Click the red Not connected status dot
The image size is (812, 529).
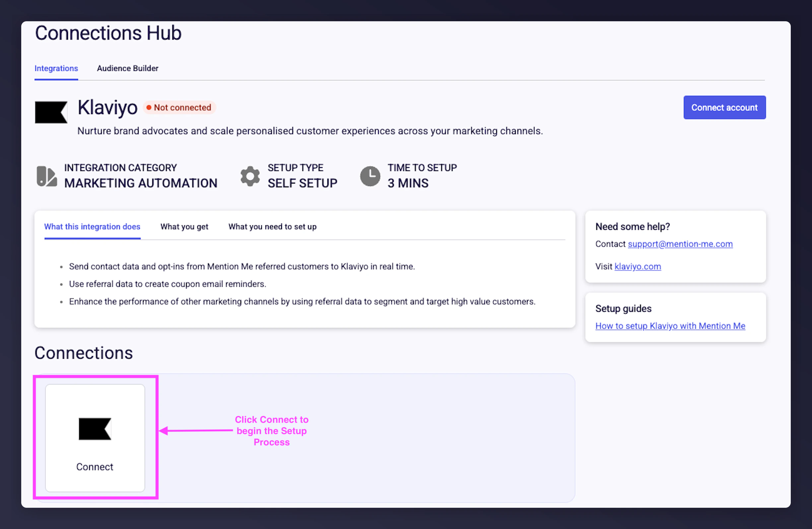149,108
